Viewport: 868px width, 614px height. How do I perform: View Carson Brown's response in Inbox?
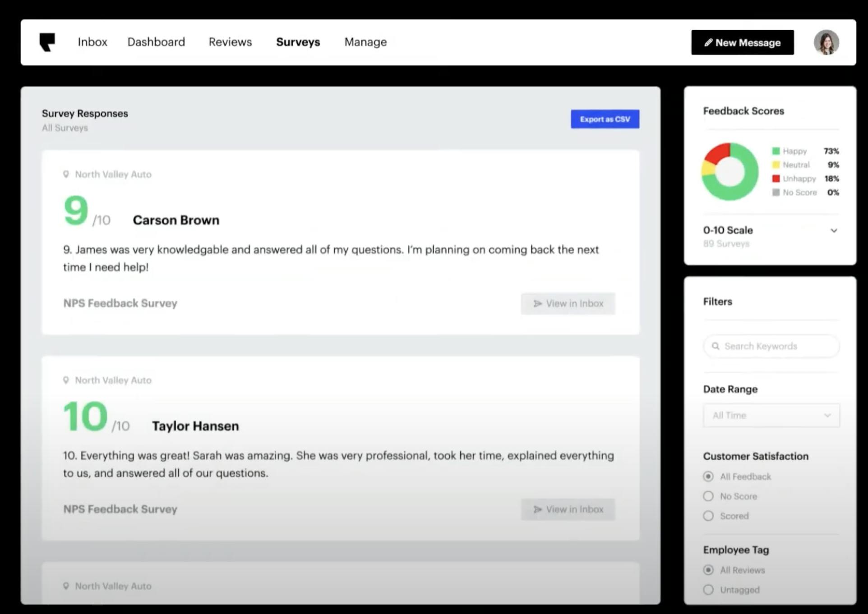point(568,303)
